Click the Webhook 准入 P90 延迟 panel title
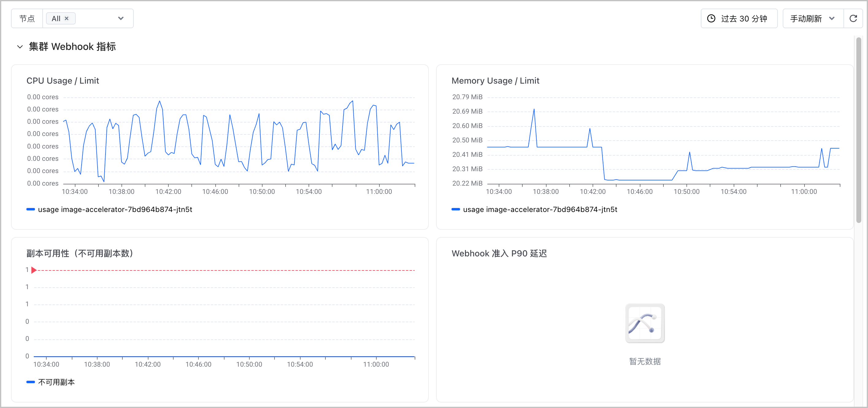The height and width of the screenshot is (408, 868). [499, 254]
